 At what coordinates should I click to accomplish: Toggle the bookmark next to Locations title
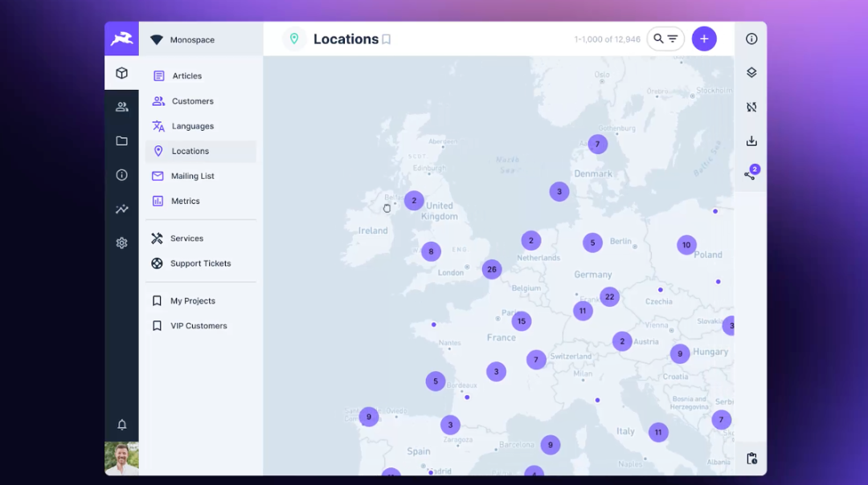387,39
